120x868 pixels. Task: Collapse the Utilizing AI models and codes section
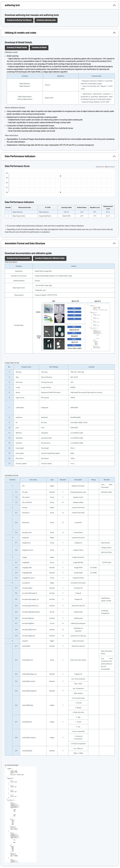point(114,33)
